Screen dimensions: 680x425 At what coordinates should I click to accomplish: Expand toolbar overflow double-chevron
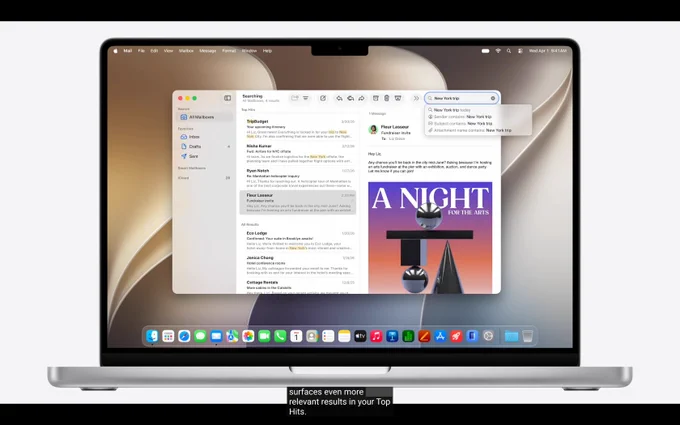(416, 98)
